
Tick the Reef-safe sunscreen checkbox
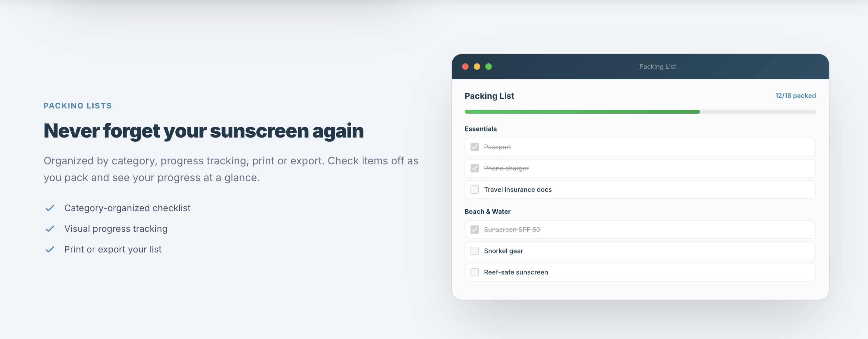click(474, 272)
